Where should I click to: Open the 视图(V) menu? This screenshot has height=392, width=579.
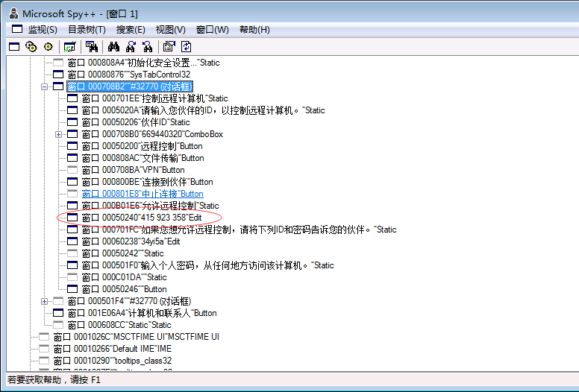click(x=170, y=30)
